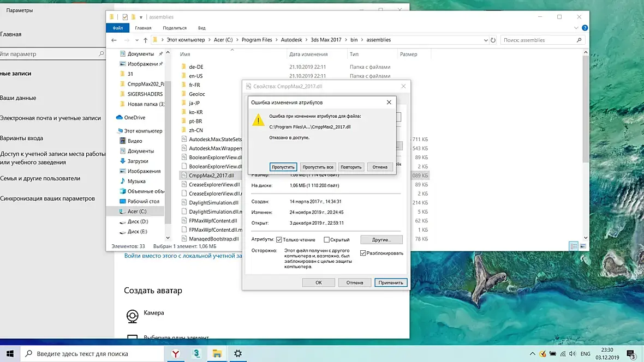Open the Поделиться ribbon tab
This screenshot has width=644, height=362.
[175, 28]
